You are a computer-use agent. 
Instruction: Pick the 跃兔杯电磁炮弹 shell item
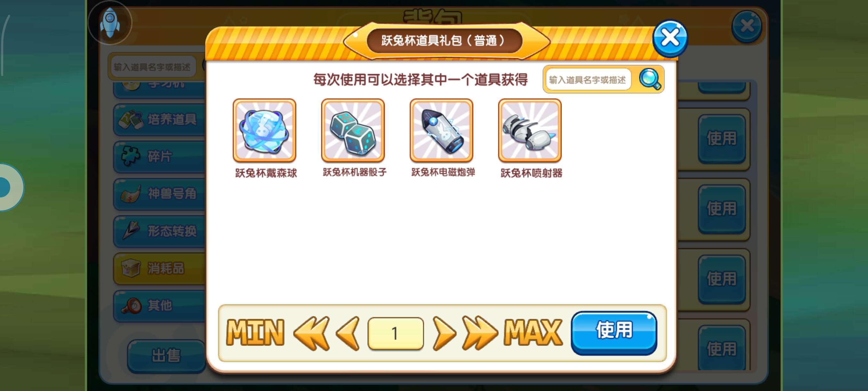[441, 130]
